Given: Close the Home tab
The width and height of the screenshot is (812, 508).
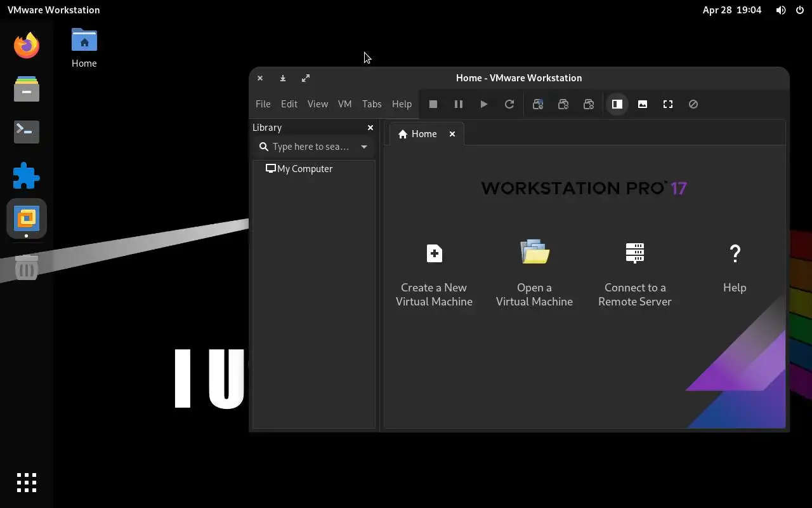Looking at the screenshot, I should coord(452,134).
